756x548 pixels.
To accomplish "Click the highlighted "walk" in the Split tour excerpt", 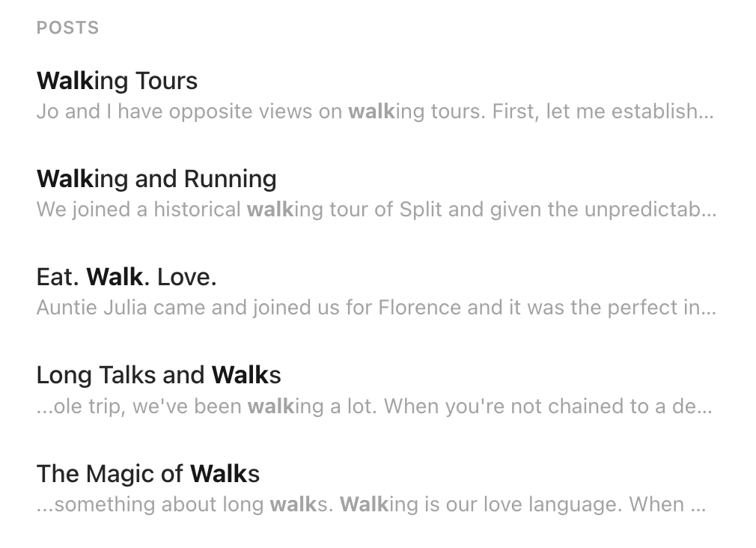I will [270, 210].
